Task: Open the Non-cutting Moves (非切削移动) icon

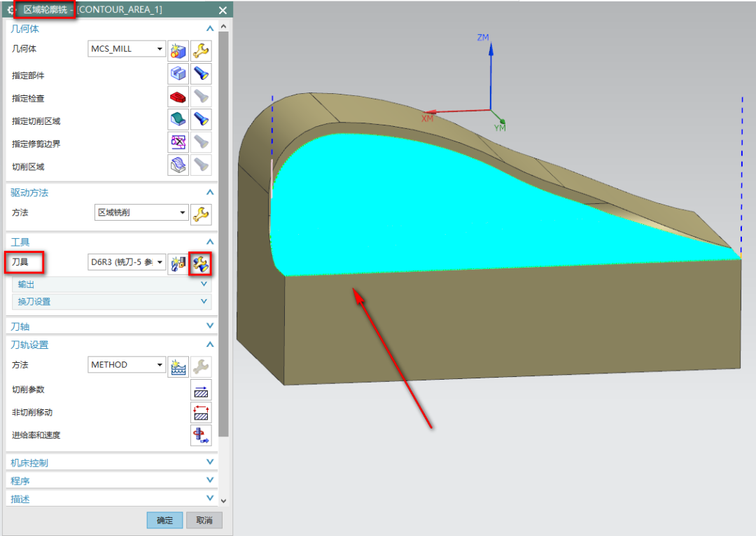Action: pos(201,413)
